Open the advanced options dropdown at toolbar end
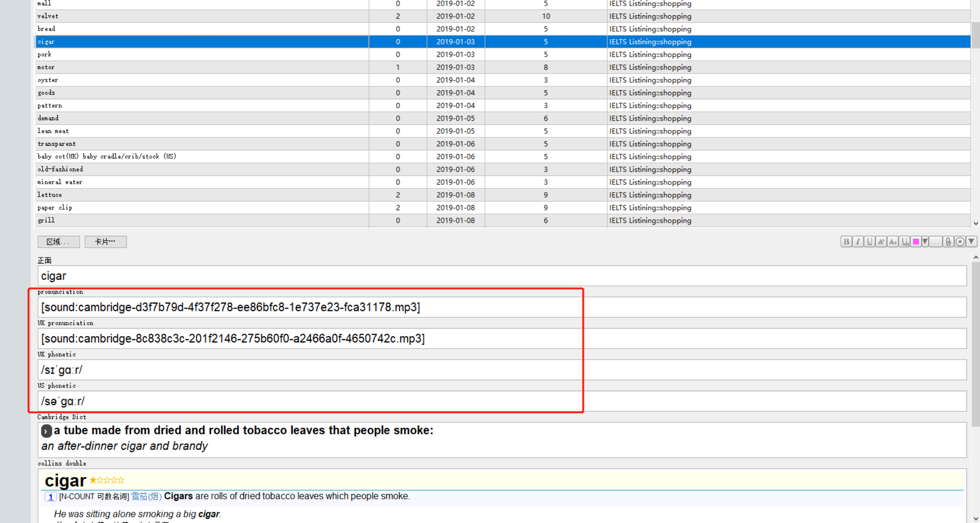980x523 pixels. [x=971, y=241]
